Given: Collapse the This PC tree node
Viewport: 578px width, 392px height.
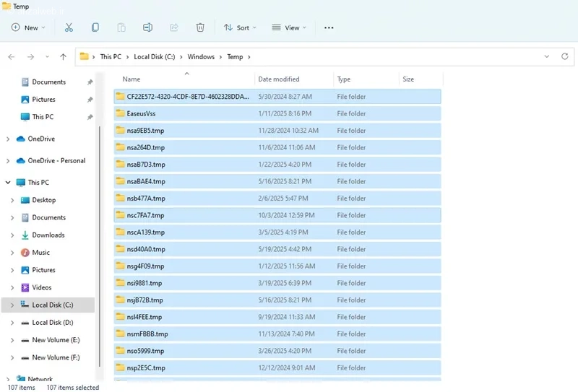Looking at the screenshot, I should click(x=8, y=183).
